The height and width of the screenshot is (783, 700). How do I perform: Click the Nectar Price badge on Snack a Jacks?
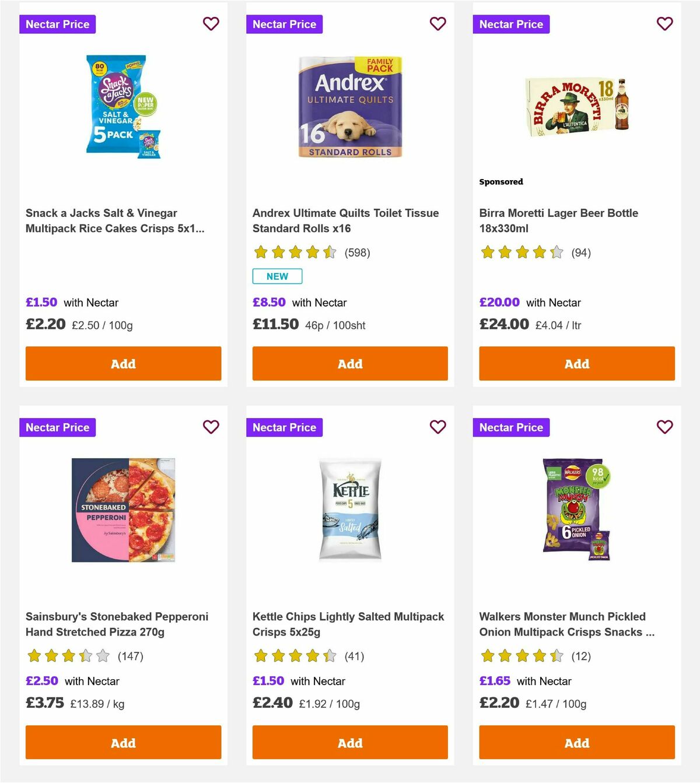coord(57,24)
